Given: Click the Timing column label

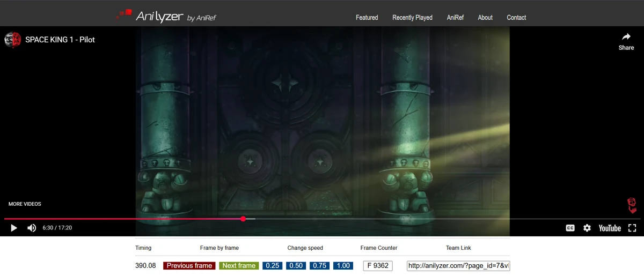Looking at the screenshot, I should pos(143,248).
